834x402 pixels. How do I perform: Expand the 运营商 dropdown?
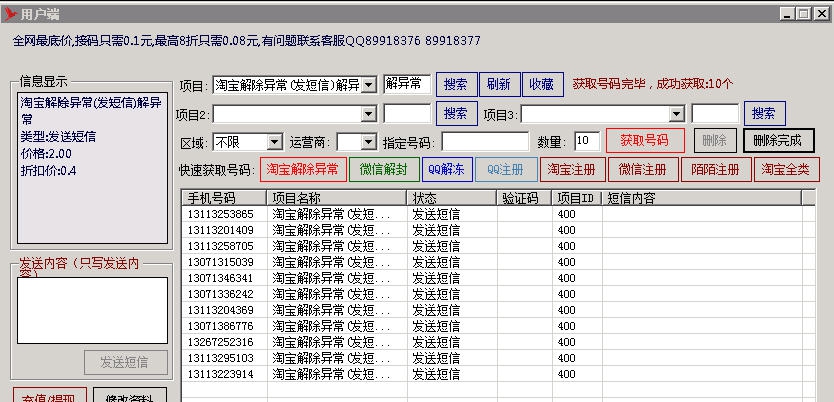click(369, 142)
